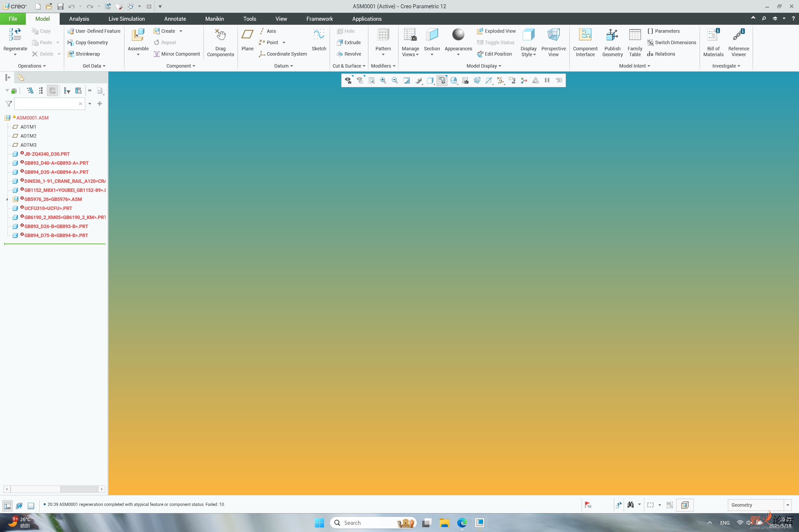Click the binoculars Find icon in status bar
This screenshot has width=799, height=532.
tap(630, 505)
